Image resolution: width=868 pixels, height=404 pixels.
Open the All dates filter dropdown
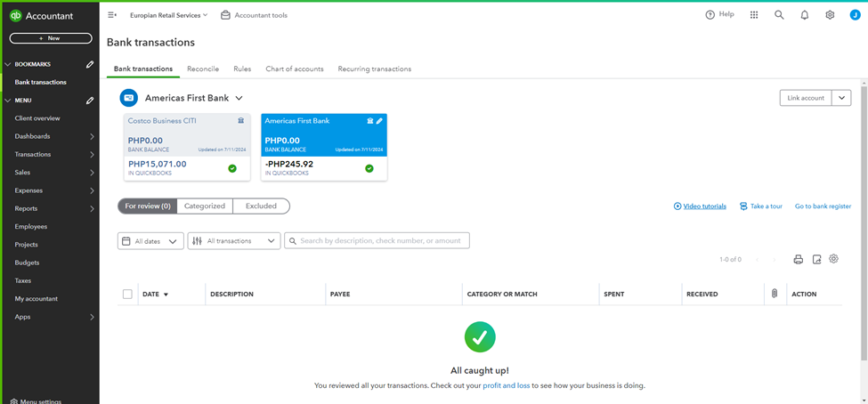click(150, 241)
